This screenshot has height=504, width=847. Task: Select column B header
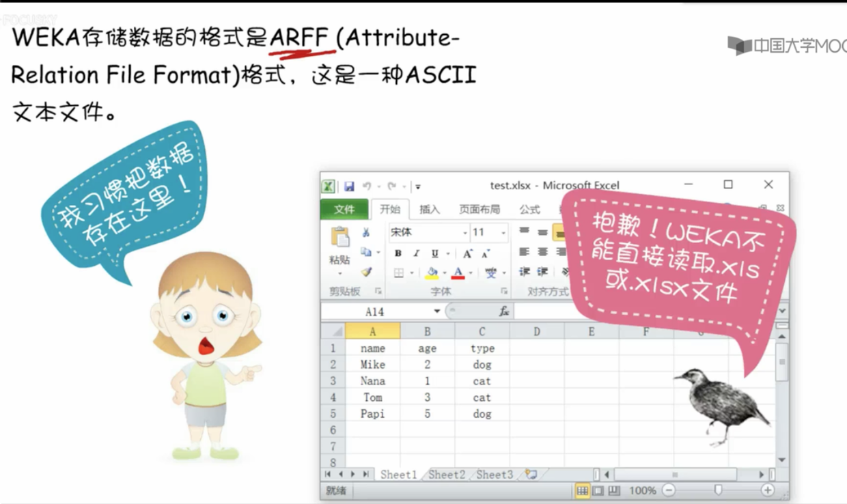coord(428,332)
